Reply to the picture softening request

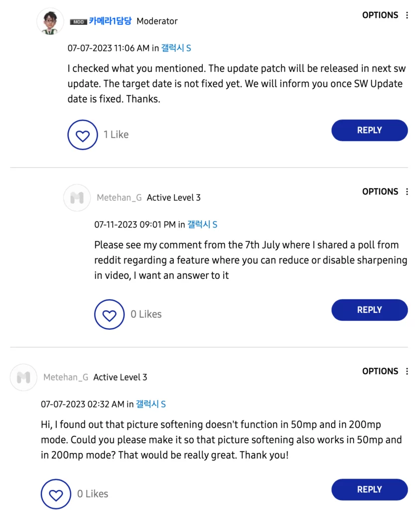[x=370, y=489]
